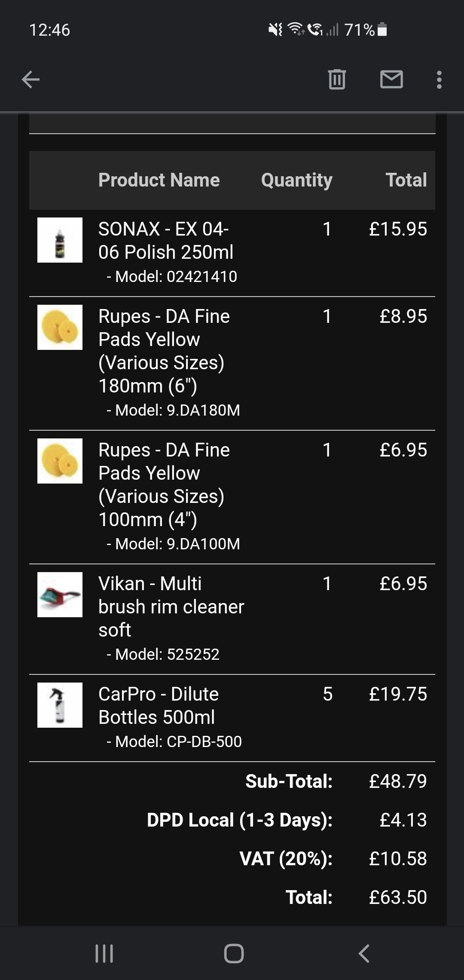Viewport: 464px width, 980px height.
Task: Open the Vikan Multi brush rim cleaner link
Action: tap(171, 606)
